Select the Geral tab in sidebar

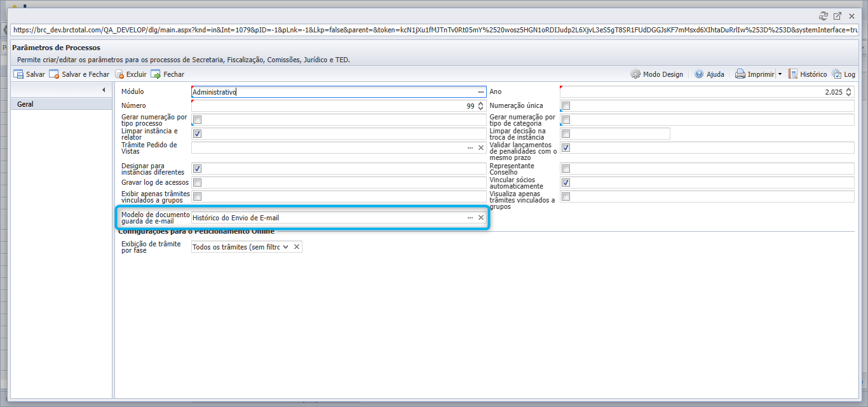61,104
